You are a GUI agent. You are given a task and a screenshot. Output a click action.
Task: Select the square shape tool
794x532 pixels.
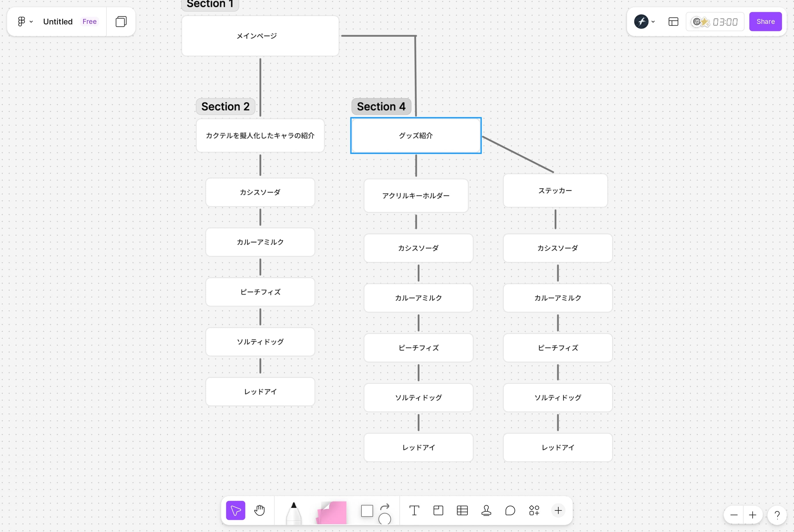(x=367, y=511)
